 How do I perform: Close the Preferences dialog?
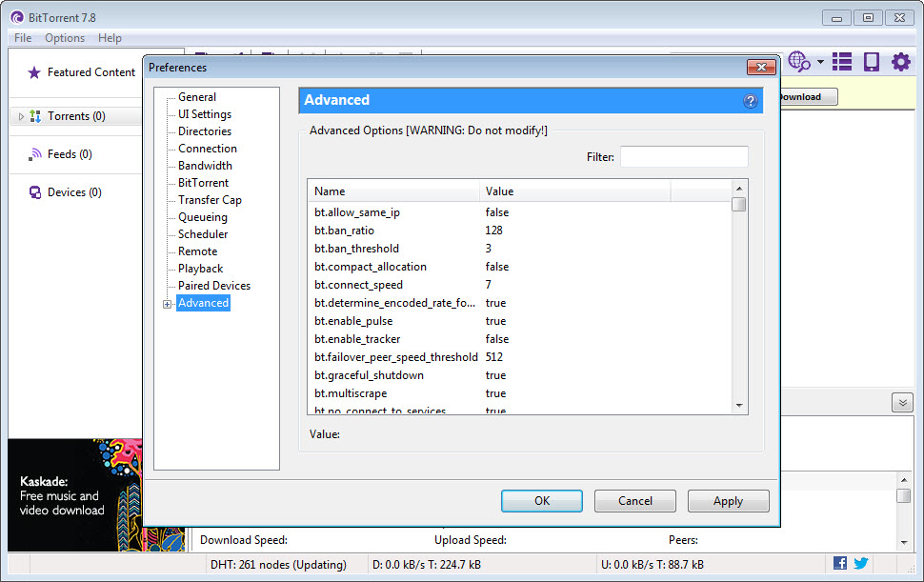point(761,67)
